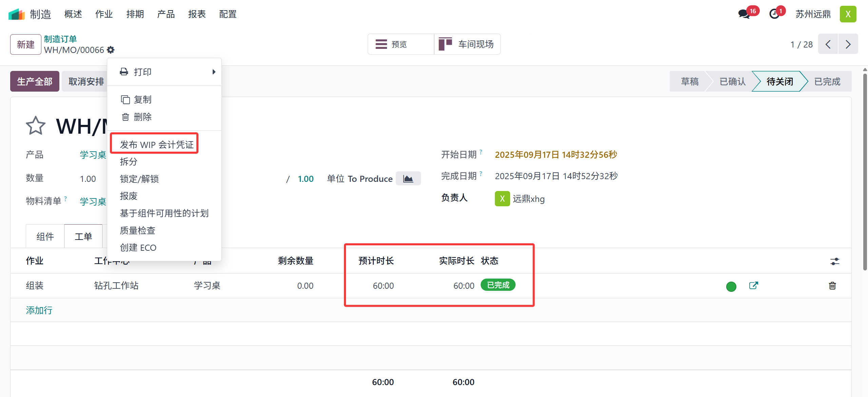Set status to 已完成 in status bar
The width and height of the screenshot is (868, 397).
coord(827,81)
